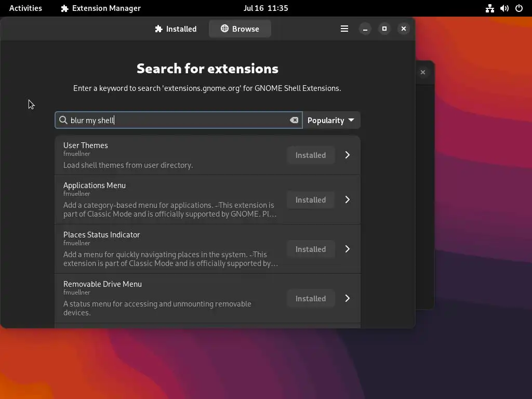532x399 pixels.
Task: Click the volume speaker icon
Action: 504,8
